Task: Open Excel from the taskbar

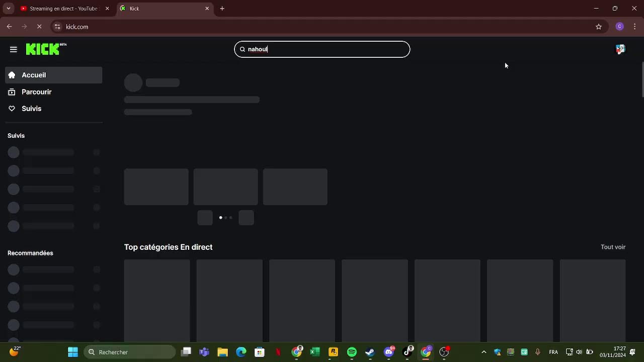Action: pos(315,352)
